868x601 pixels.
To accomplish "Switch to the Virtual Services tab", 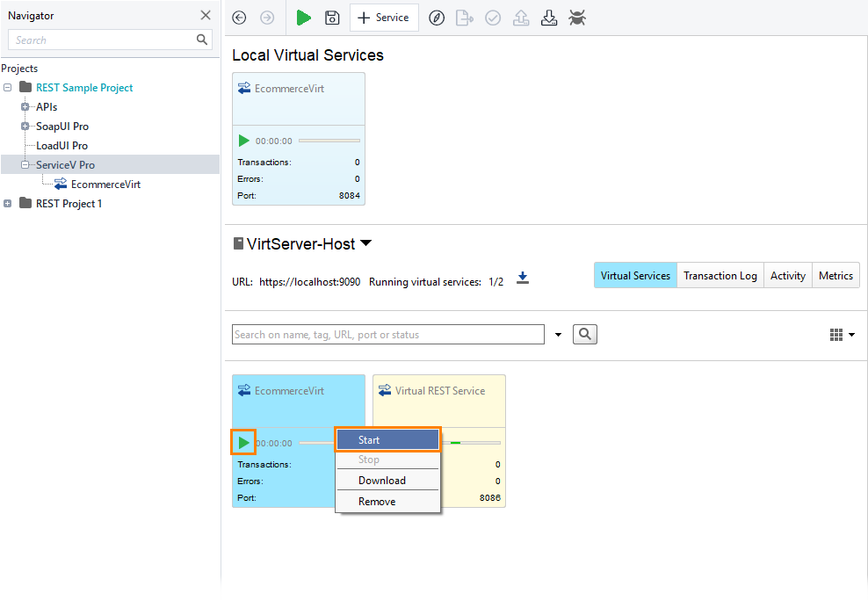I will coord(635,276).
